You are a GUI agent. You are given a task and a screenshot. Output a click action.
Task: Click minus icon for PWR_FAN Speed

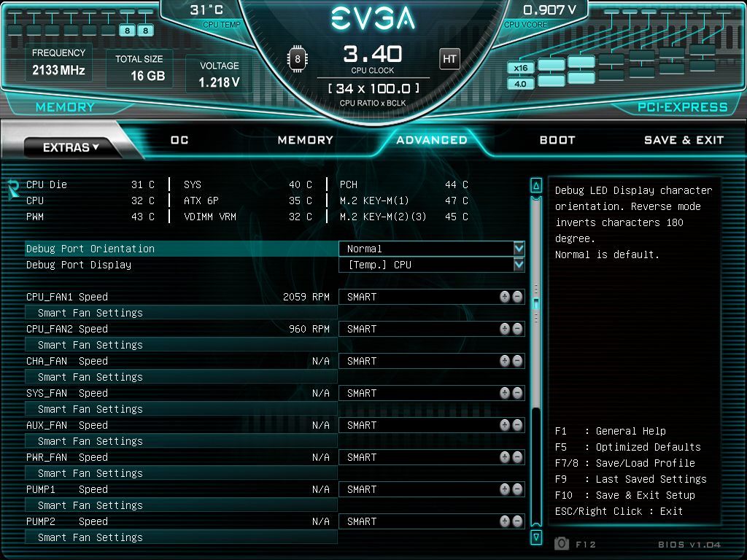click(x=517, y=457)
